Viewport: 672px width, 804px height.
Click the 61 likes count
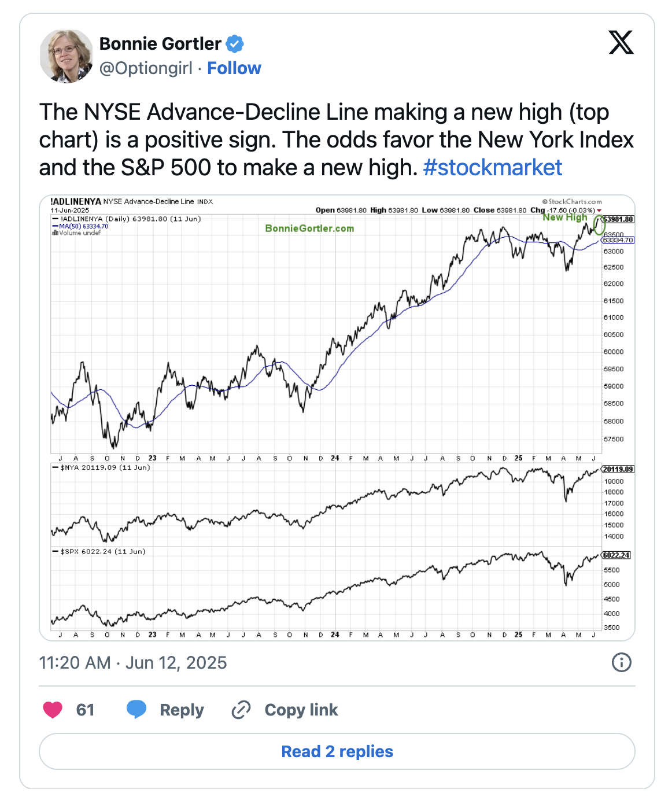(85, 710)
